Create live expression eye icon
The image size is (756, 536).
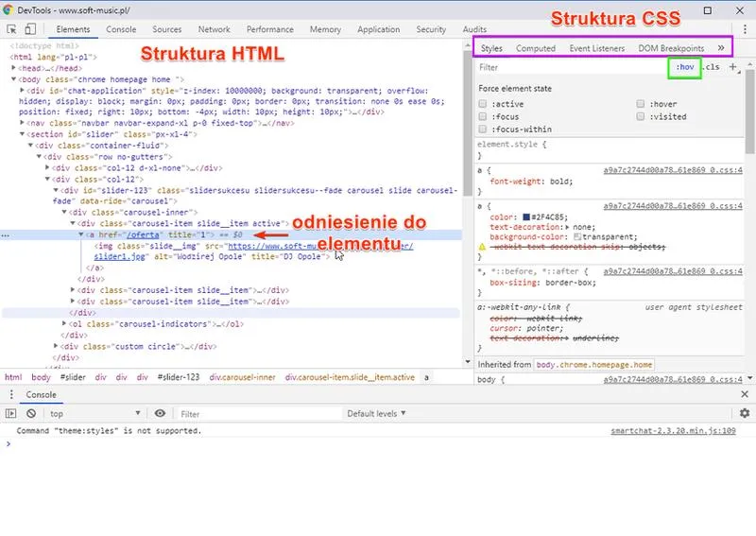coord(160,413)
